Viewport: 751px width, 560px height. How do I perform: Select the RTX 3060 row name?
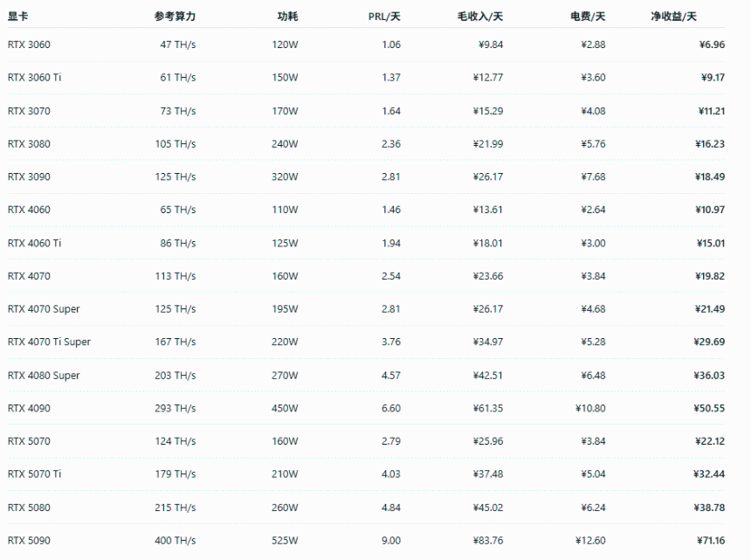[x=29, y=45]
